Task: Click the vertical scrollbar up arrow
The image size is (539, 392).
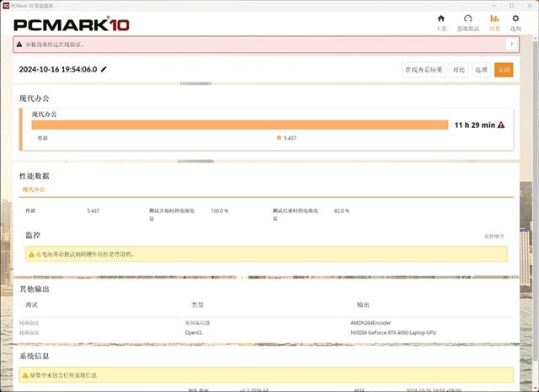Action: click(x=536, y=38)
